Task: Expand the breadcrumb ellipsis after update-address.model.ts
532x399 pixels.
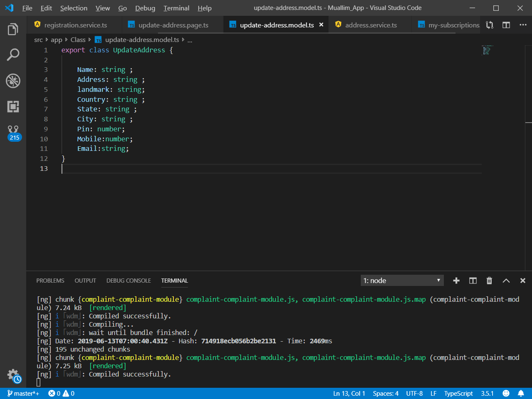Action: point(190,40)
